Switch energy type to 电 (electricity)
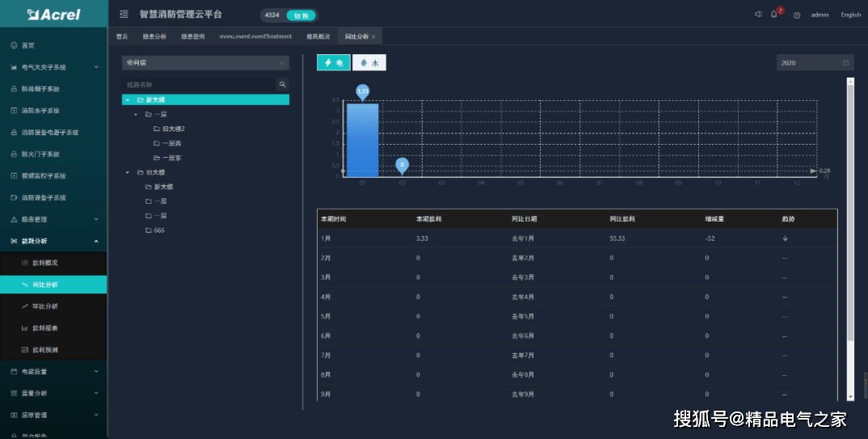 [333, 62]
